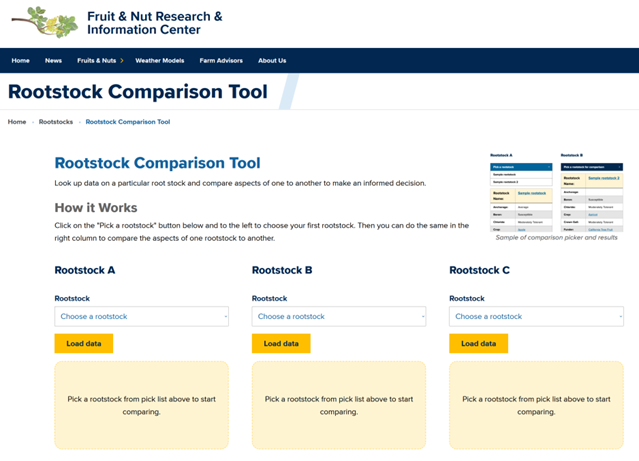Viewport: 639px width, 461px height.
Task: Open Rootstock B dropdown list
Action: 339,316
